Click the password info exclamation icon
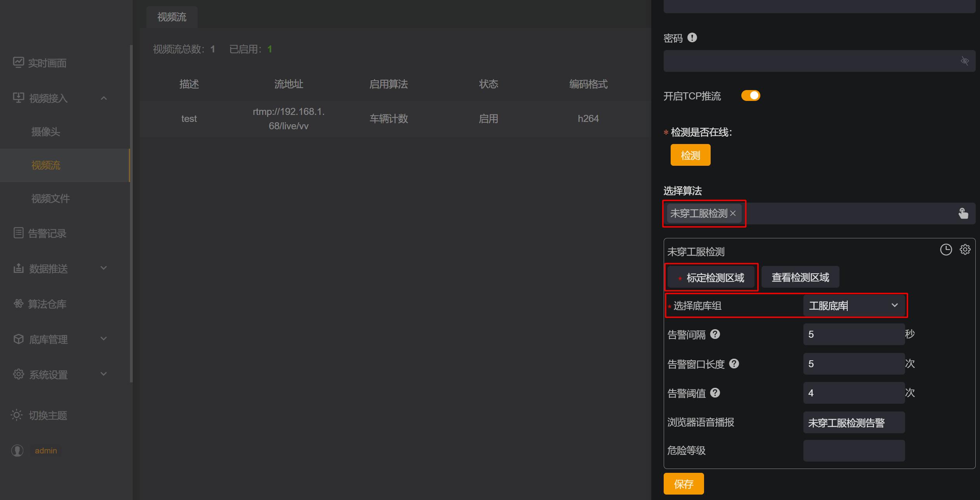Image resolution: width=980 pixels, height=500 pixels. [692, 38]
